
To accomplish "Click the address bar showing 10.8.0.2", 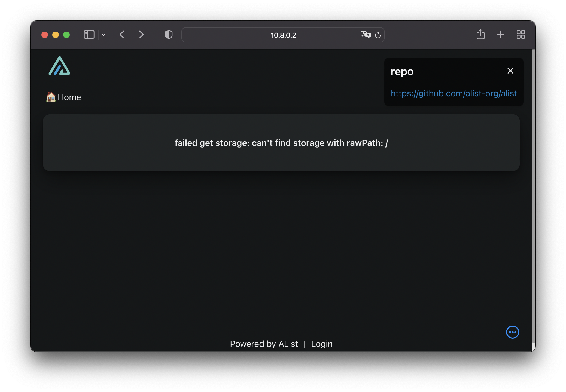I will tap(283, 35).
